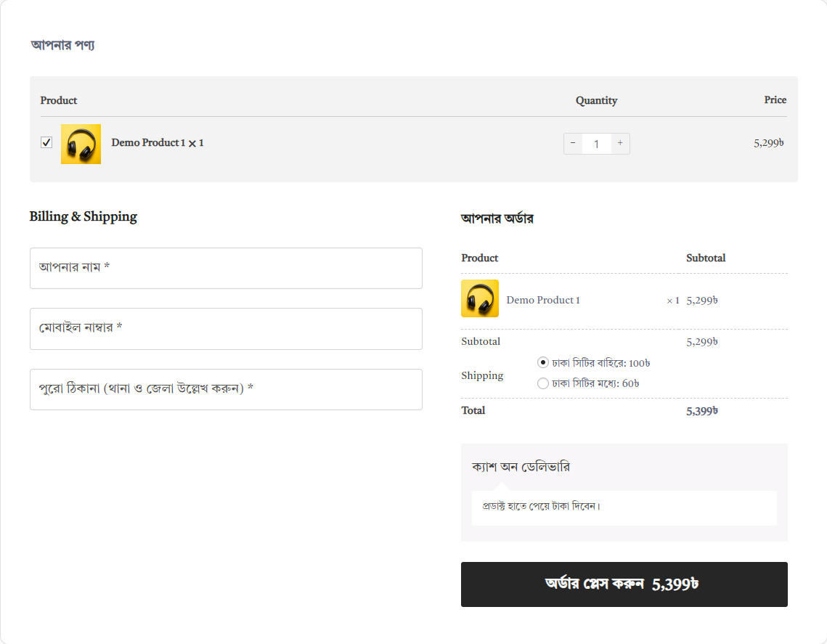Viewport: 827px width, 644px height.
Task: Select 'ক্যাশ অন ডেলিভারি' payment method
Action: point(521,467)
